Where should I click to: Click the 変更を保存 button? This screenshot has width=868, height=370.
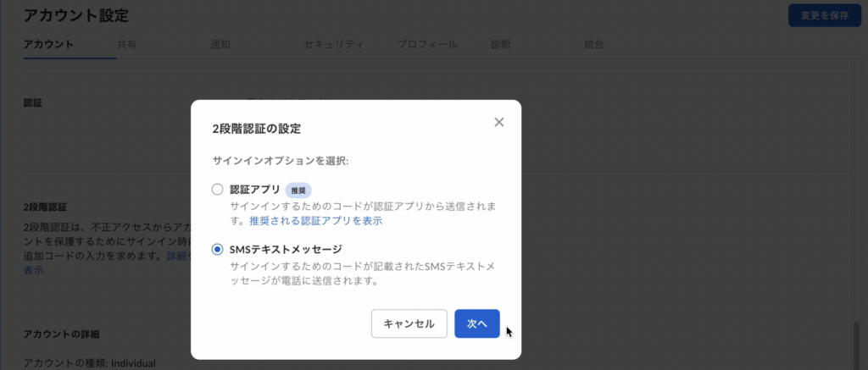825,15
